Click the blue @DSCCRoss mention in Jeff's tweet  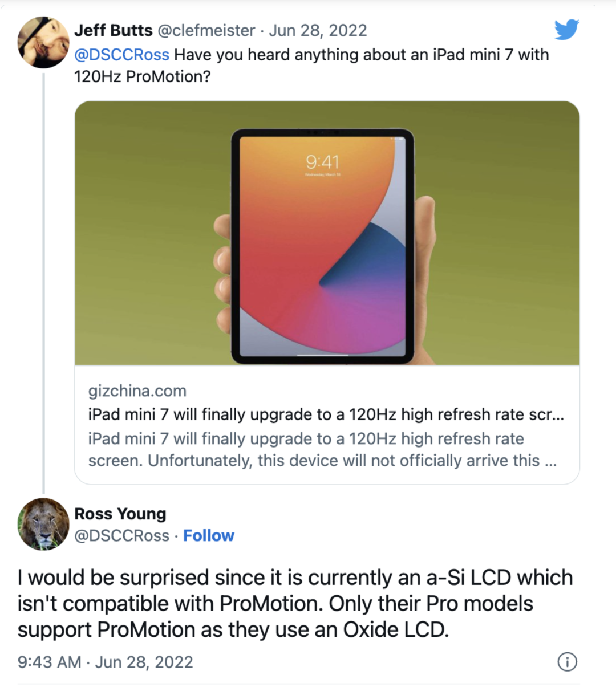121,55
